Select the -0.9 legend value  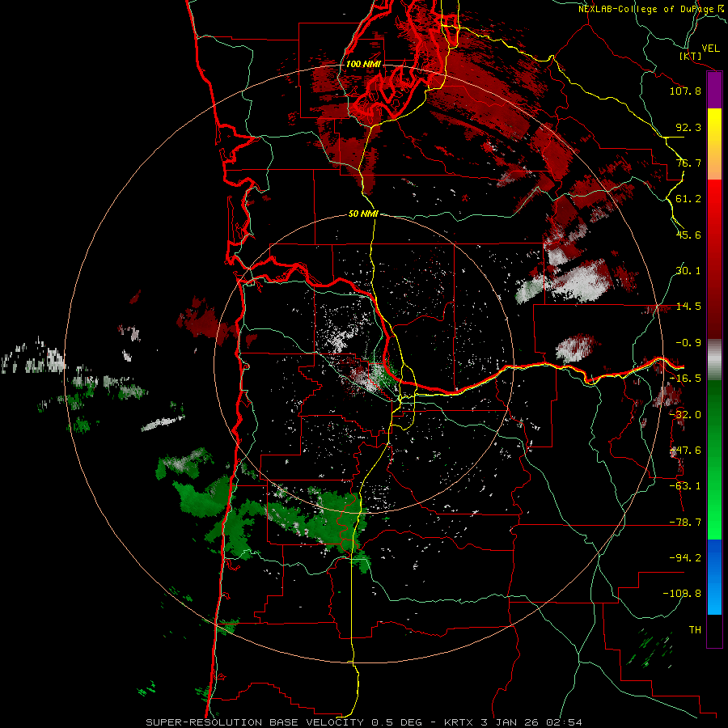click(x=688, y=343)
